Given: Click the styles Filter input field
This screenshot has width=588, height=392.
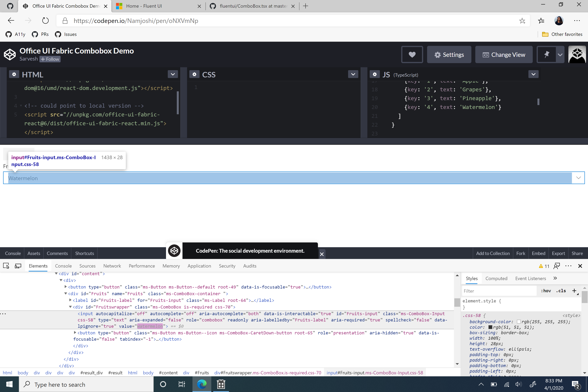Looking at the screenshot, I should 499,291.
